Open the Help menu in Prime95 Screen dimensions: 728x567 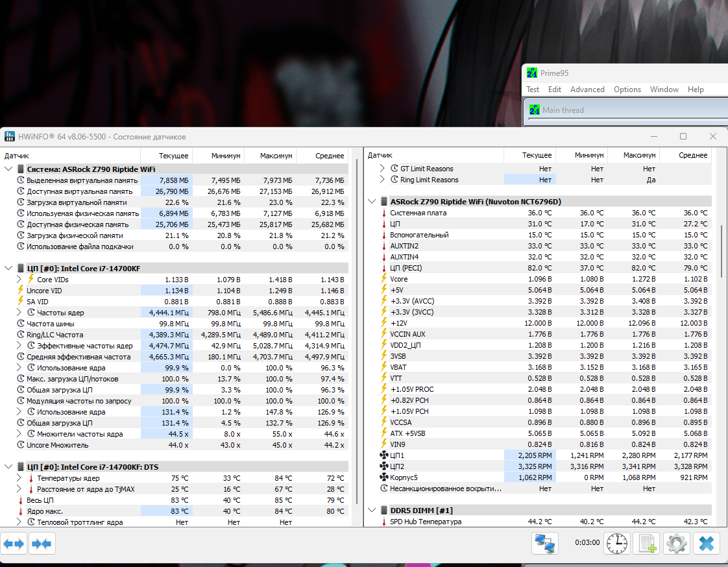[x=696, y=90]
